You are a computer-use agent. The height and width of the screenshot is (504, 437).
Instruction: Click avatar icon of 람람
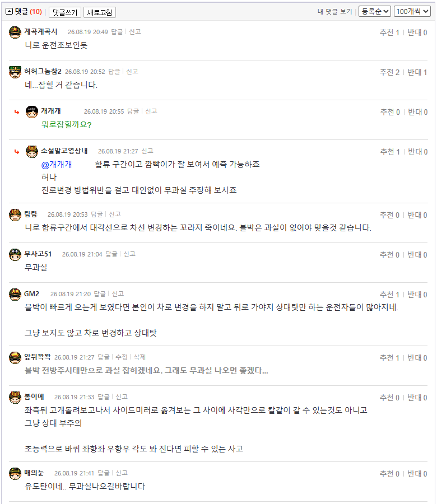tap(15, 214)
